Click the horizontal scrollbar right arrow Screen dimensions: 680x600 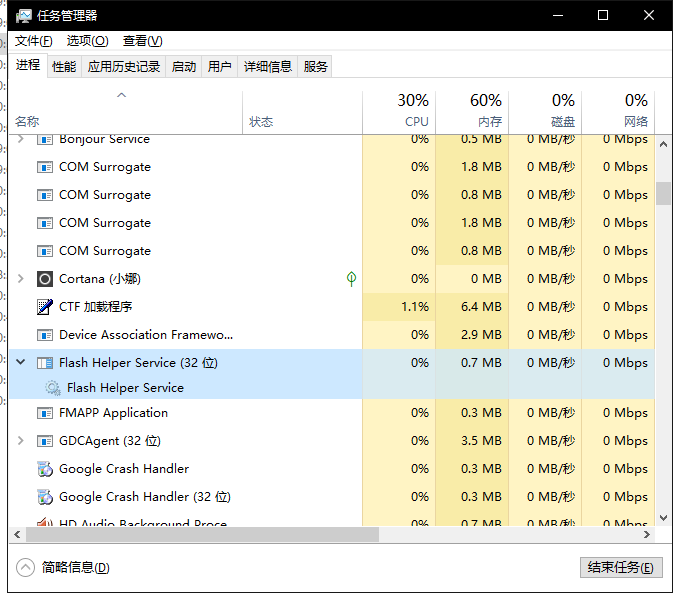pos(647,535)
